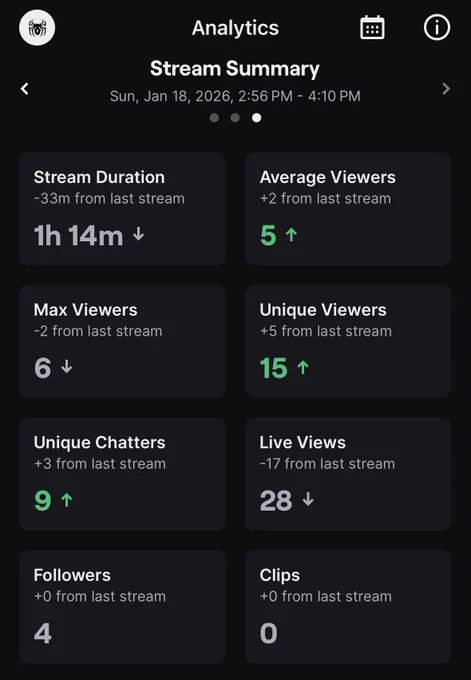The image size is (471, 680).
Task: Tap the green arrow beside Unique Viewers 15
Action: pyautogui.click(x=303, y=367)
